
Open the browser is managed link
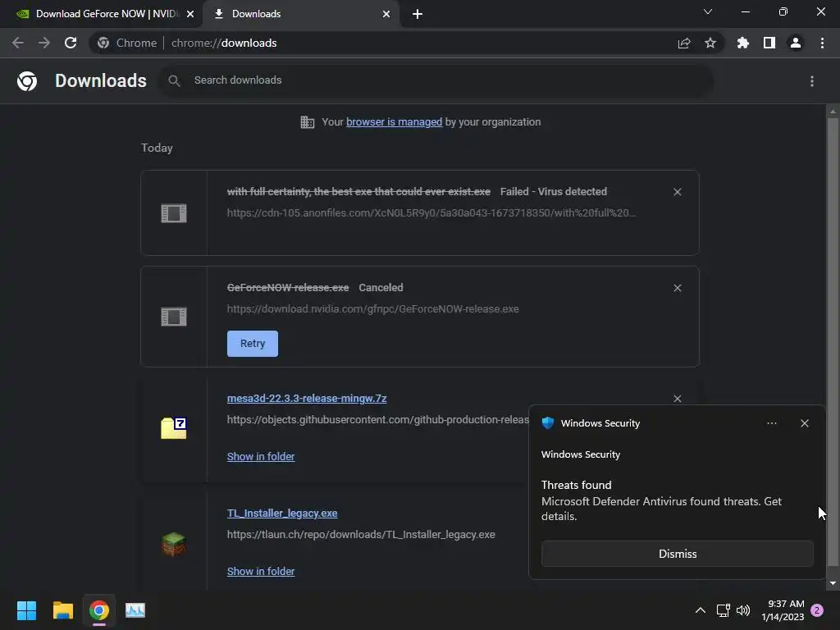(395, 122)
